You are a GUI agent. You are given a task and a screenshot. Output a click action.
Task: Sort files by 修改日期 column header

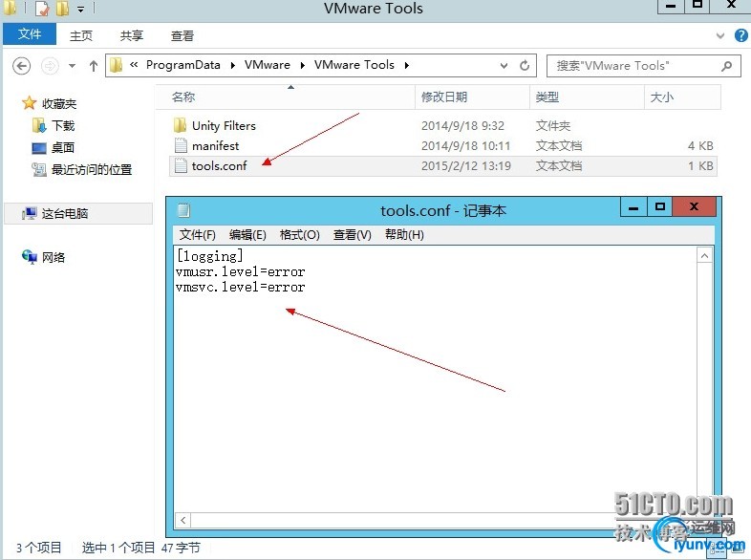pyautogui.click(x=472, y=97)
